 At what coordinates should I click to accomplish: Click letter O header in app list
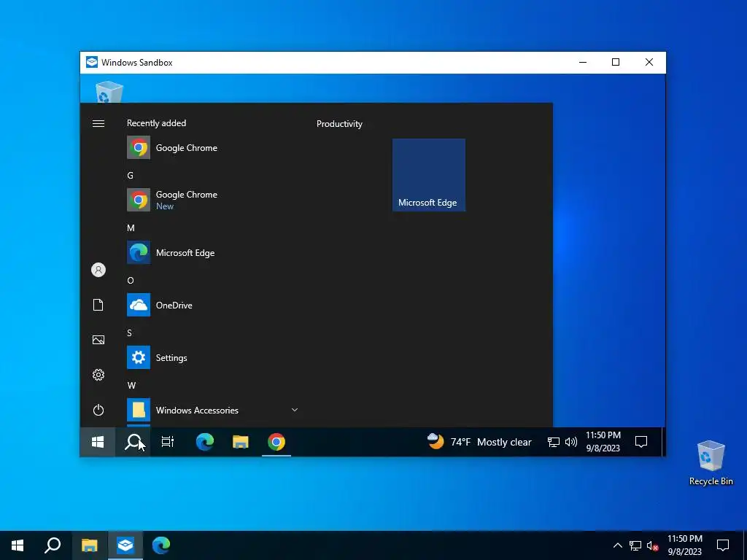(131, 281)
